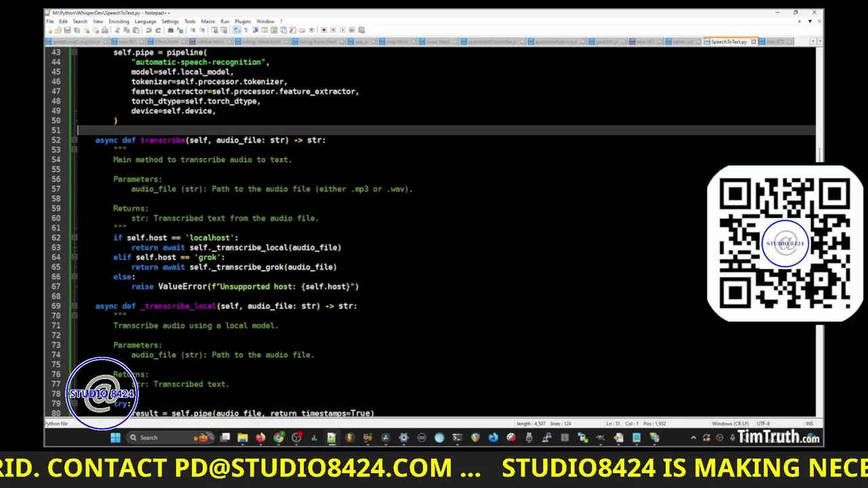
Task: Open the Encoding menu
Action: 119,21
